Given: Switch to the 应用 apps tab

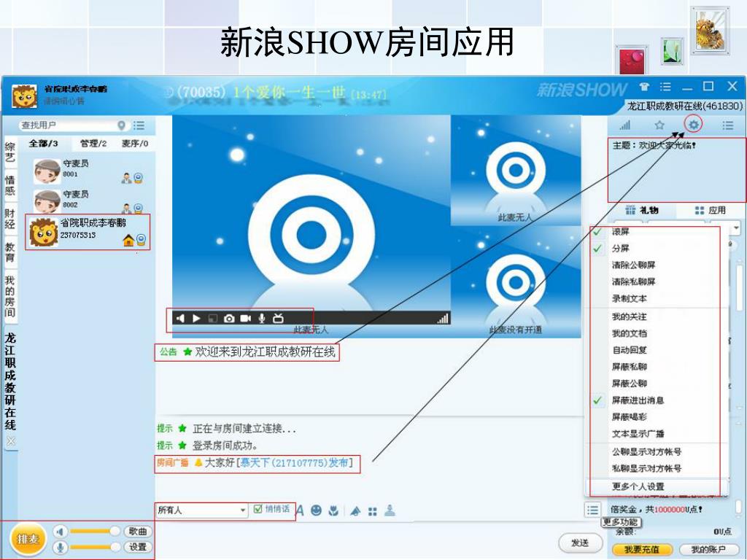Looking at the screenshot, I should point(711,210).
